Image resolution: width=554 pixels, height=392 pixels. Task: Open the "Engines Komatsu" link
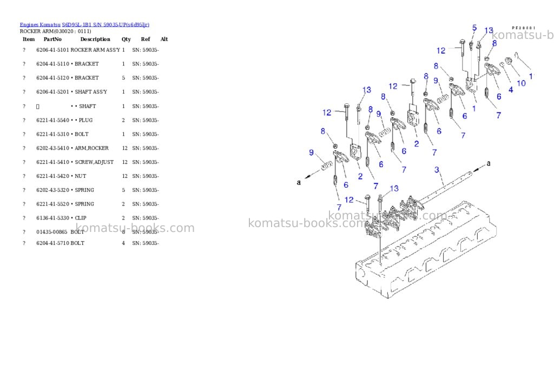(40, 24)
